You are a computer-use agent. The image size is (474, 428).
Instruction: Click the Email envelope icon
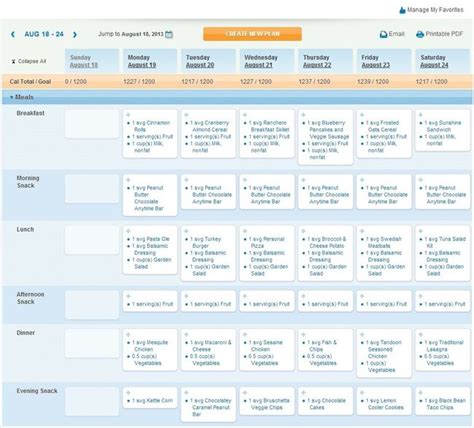(x=383, y=34)
